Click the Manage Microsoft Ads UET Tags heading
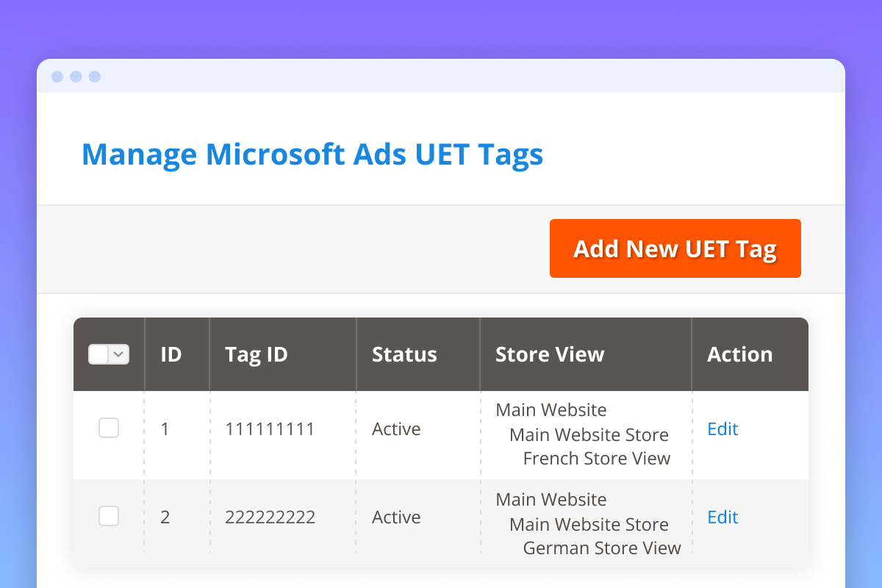The image size is (882, 588). click(x=312, y=154)
